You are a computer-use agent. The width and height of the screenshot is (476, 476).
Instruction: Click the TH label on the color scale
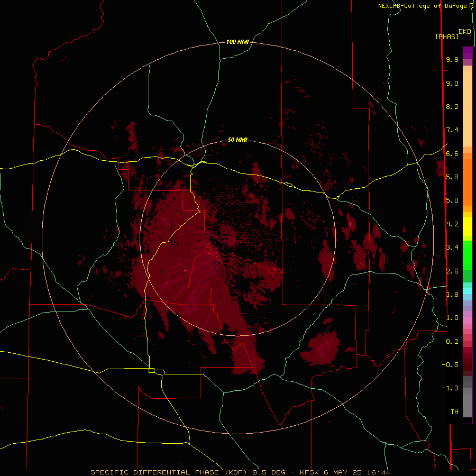pyautogui.click(x=454, y=411)
